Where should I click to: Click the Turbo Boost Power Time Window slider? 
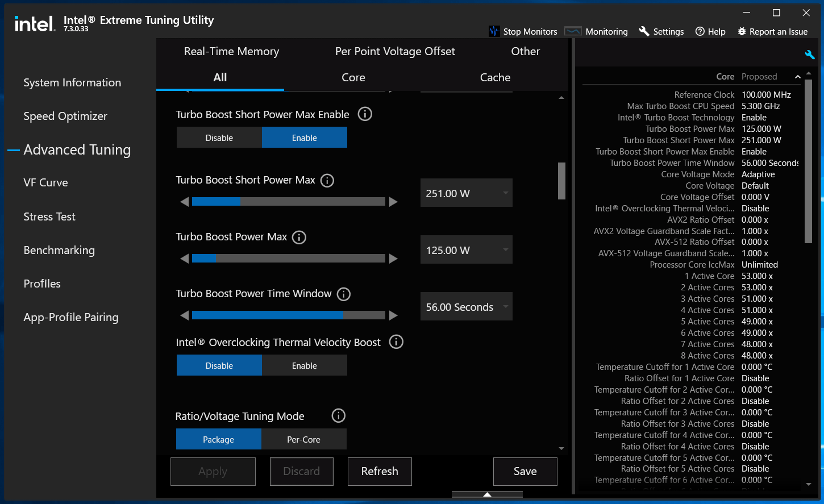[x=289, y=315]
